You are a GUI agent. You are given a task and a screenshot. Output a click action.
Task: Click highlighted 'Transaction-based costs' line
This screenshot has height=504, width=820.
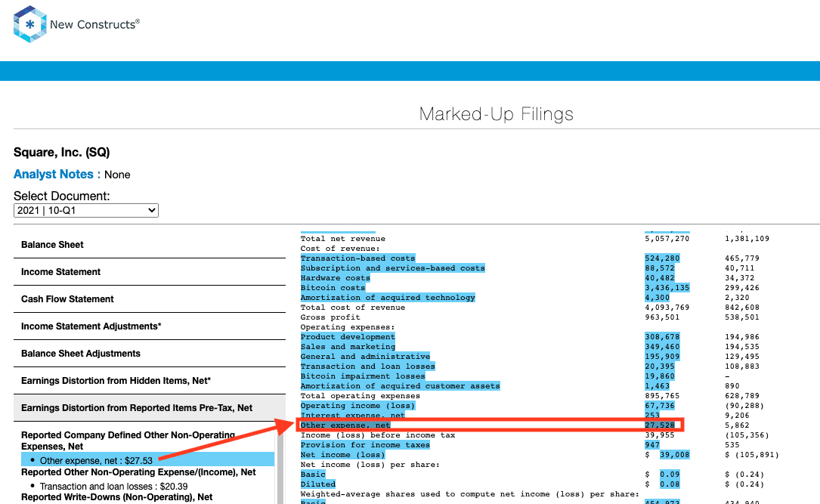(x=357, y=258)
